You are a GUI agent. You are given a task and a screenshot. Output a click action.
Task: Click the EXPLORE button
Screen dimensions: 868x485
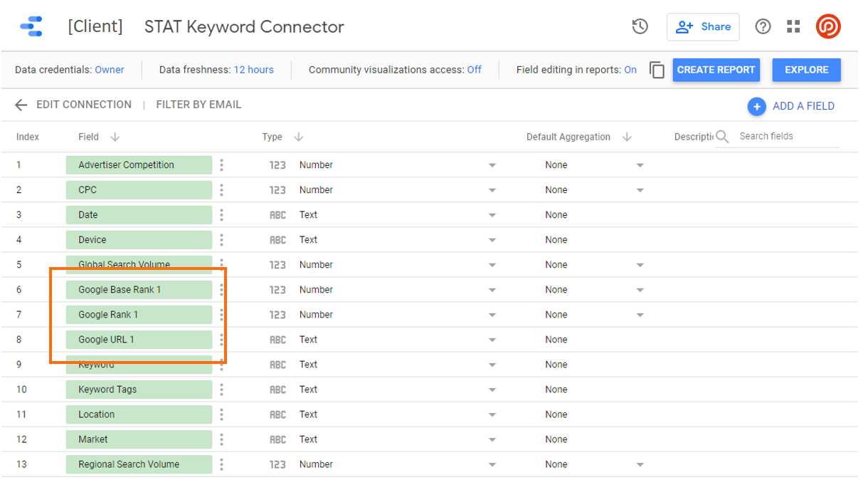pos(806,70)
